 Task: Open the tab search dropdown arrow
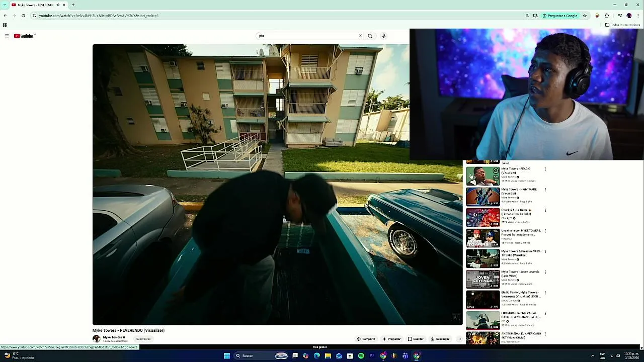tap(5, 5)
